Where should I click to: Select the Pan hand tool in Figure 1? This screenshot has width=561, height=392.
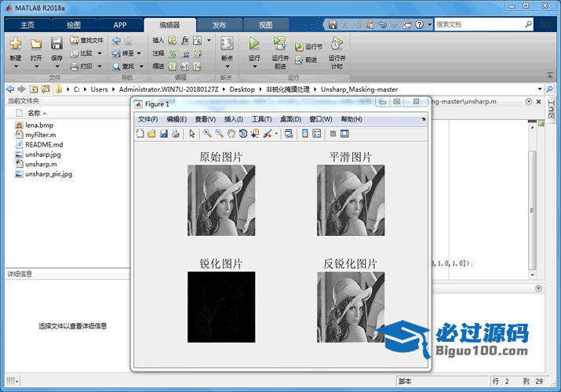coord(231,133)
